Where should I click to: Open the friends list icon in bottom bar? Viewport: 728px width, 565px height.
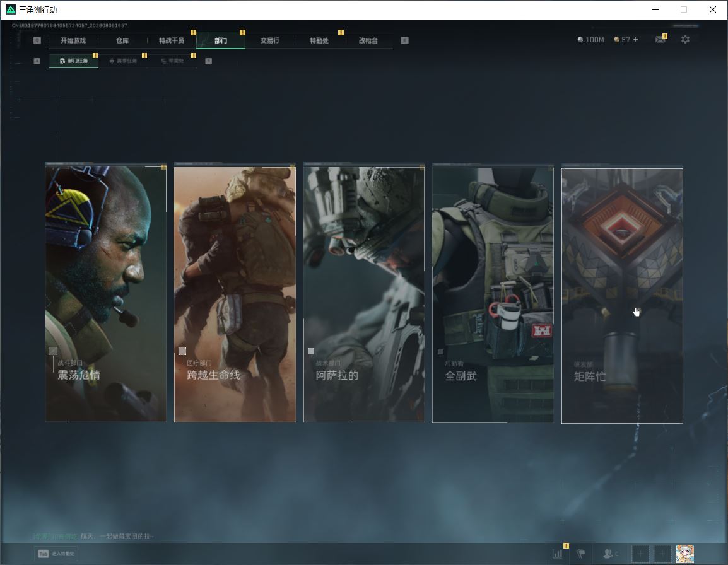pos(610,554)
